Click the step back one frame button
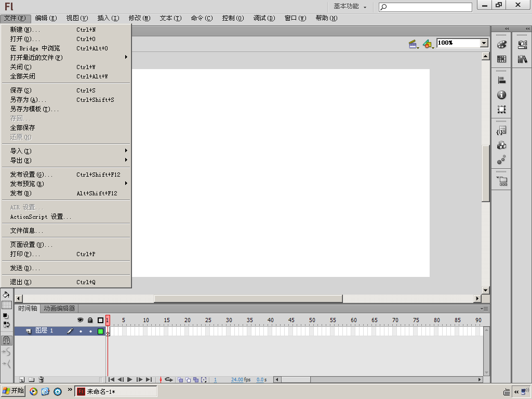This screenshot has height=399, width=532. click(x=121, y=380)
